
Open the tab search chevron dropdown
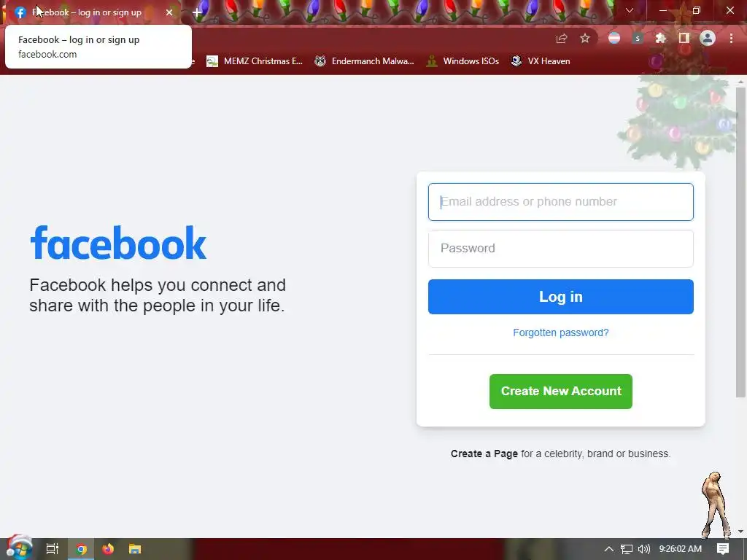(630, 10)
